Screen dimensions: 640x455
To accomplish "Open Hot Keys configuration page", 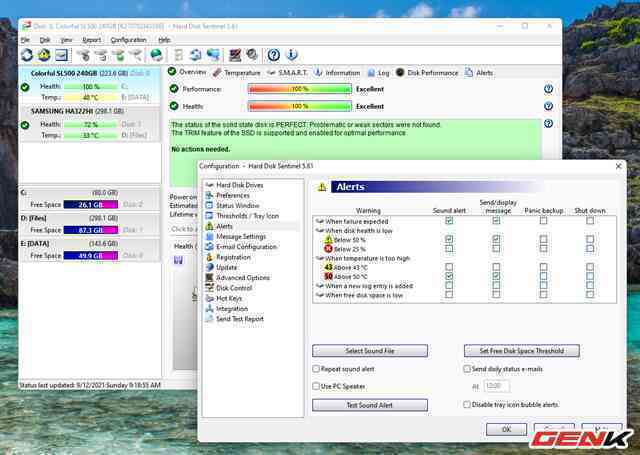I will pyautogui.click(x=229, y=298).
